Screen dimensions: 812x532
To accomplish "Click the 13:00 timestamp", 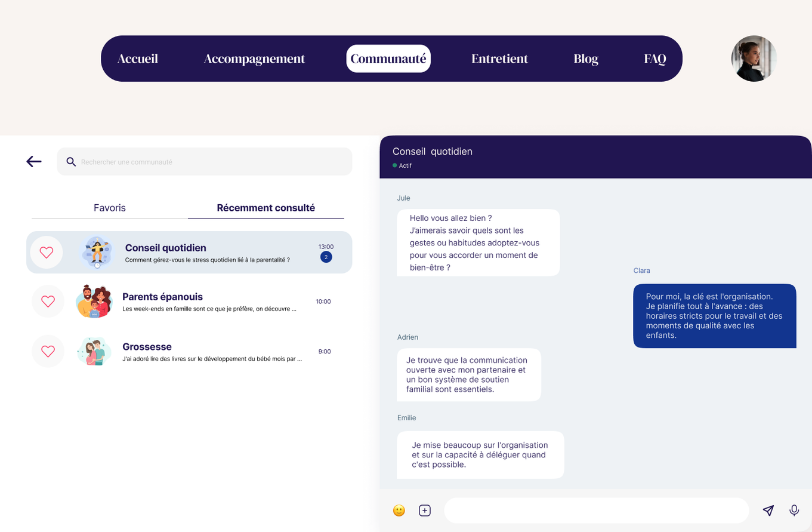I will tap(326, 247).
